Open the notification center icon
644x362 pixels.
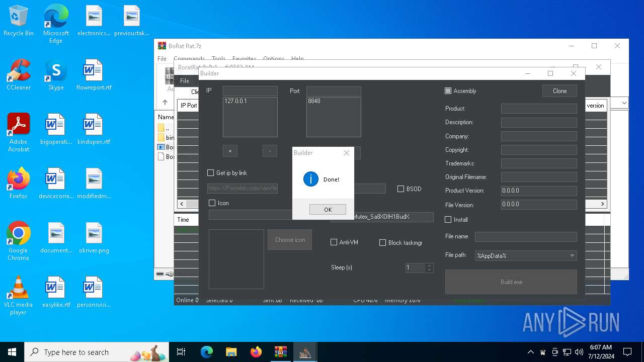627,352
